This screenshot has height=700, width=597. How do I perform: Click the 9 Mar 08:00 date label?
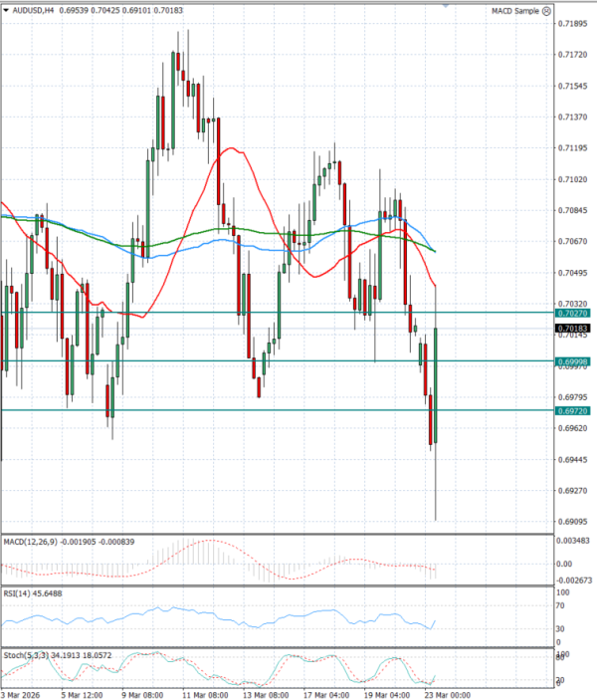(144, 693)
